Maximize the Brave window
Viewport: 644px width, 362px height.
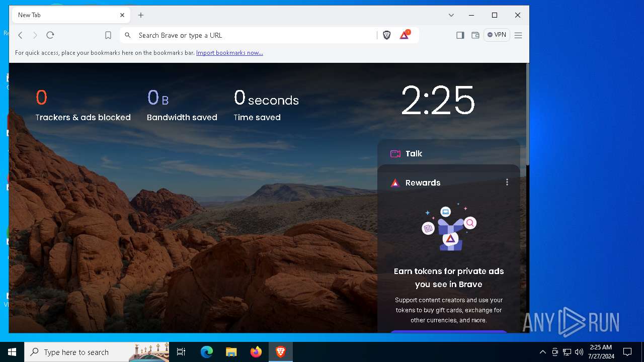pos(495,15)
